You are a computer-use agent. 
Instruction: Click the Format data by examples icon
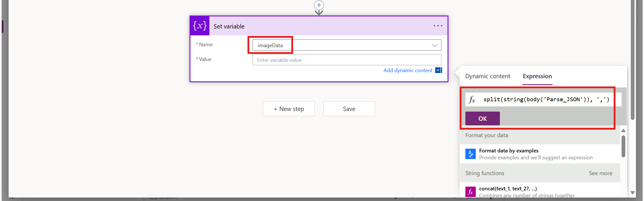point(471,154)
